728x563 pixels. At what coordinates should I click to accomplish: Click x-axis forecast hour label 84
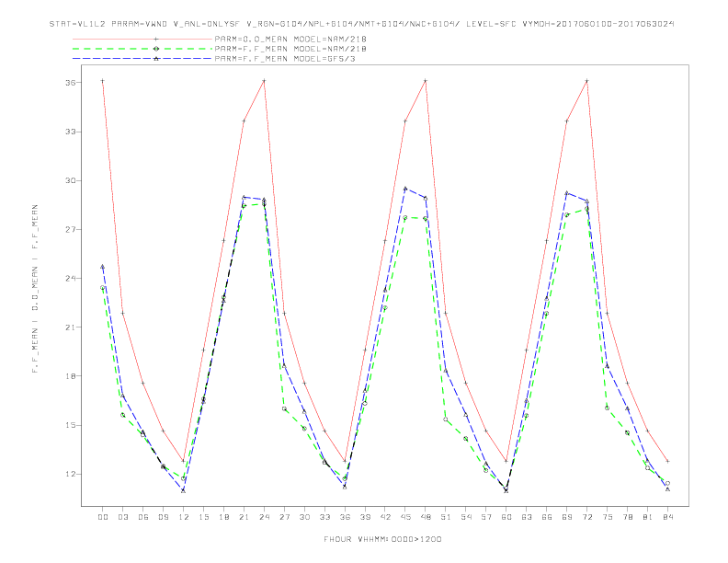coord(667,517)
